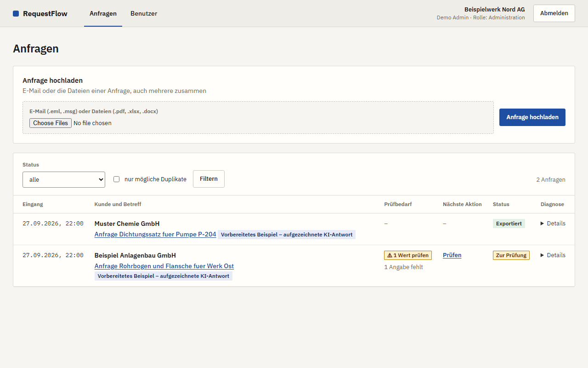Click the '2 Anfragen' count text
Viewport: 588px width, 368px height.
point(551,180)
